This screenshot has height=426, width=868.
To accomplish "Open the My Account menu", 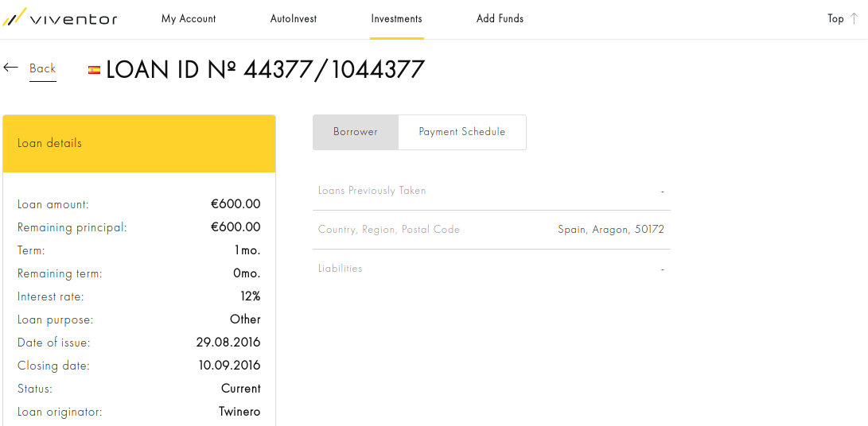I will point(189,19).
